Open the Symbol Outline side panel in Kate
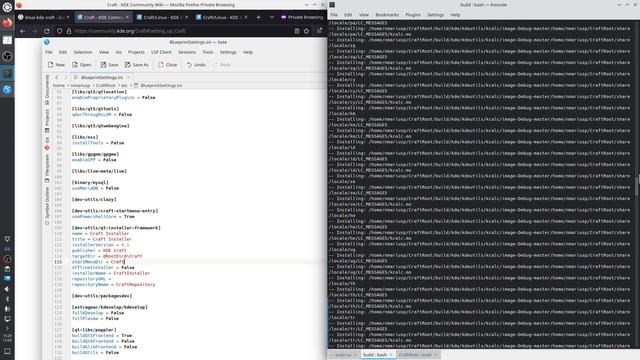The height and width of the screenshot is (360, 640). tap(47, 206)
